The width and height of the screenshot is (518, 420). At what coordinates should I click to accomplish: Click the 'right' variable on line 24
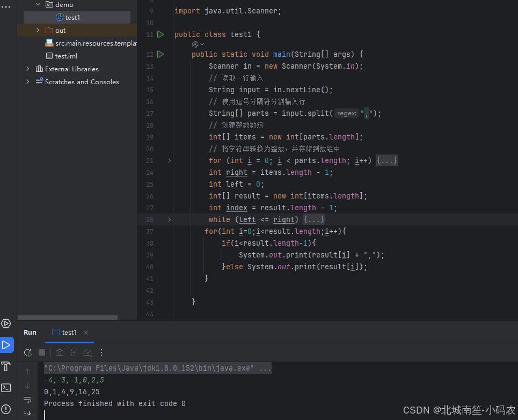point(237,172)
